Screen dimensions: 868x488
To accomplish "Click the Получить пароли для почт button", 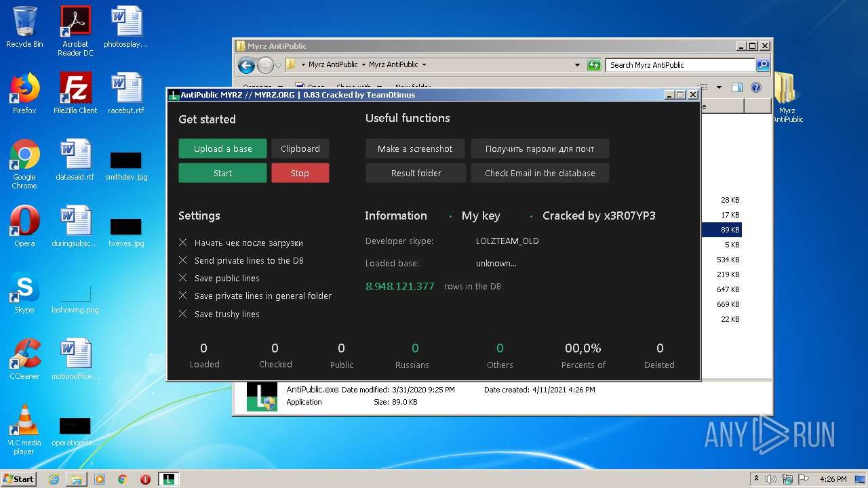I will point(540,148).
